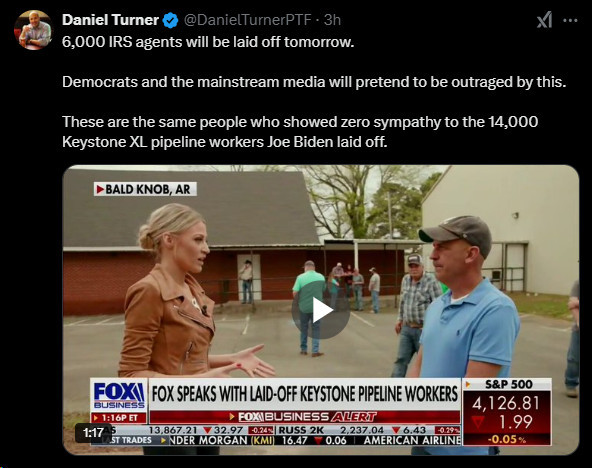Open the Daniel Turner display name
The width and height of the screenshot is (592, 468).
click(110, 20)
